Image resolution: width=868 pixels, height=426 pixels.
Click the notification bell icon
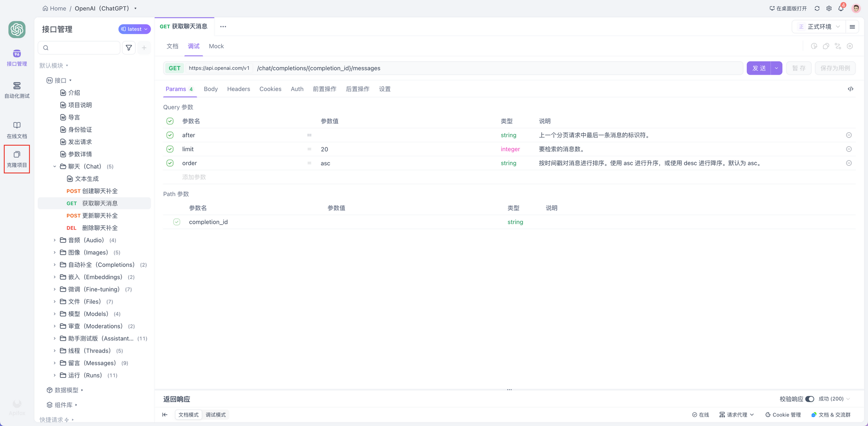pos(841,9)
